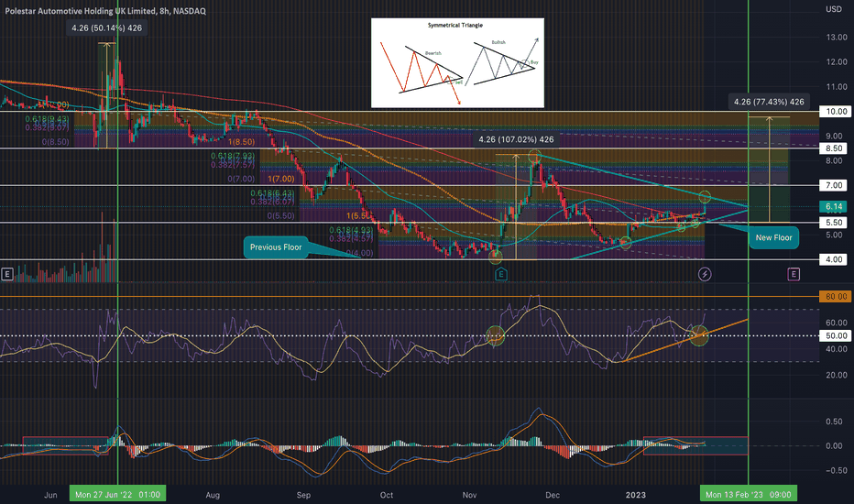This screenshot has height=504, width=854.
Task: Click the Mon 13 Feb '23 09:00 date label
Action: (x=749, y=495)
